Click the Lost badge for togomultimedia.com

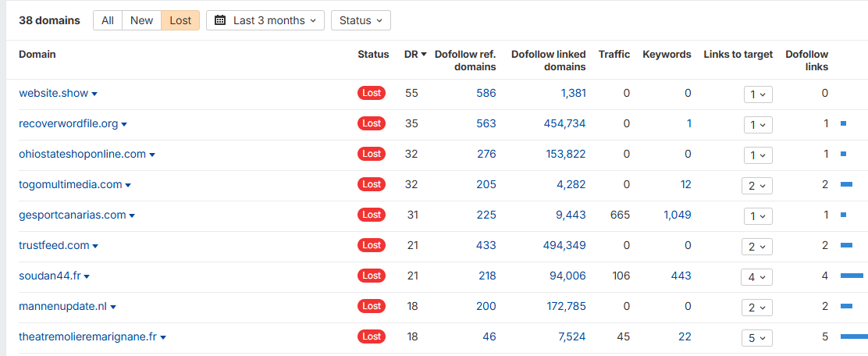[372, 184]
